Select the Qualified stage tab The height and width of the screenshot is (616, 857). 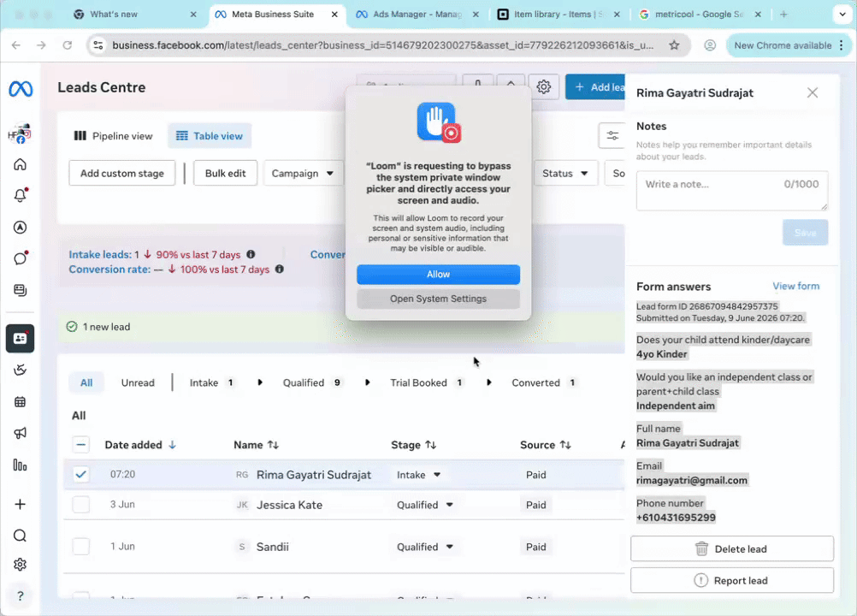(x=311, y=382)
